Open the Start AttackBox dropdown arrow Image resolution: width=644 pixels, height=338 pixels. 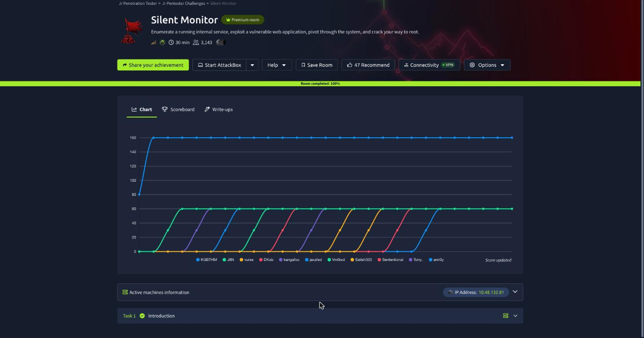coord(252,65)
